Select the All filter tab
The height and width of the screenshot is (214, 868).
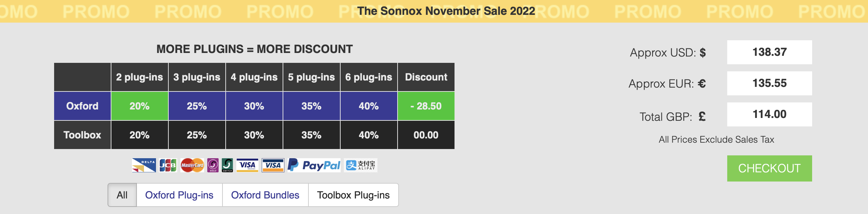[x=122, y=195]
